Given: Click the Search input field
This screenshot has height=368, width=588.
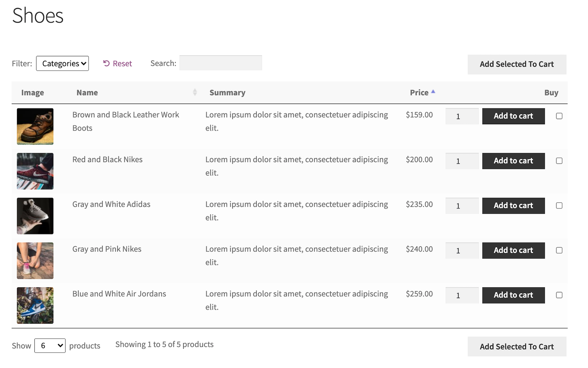Looking at the screenshot, I should 220,62.
